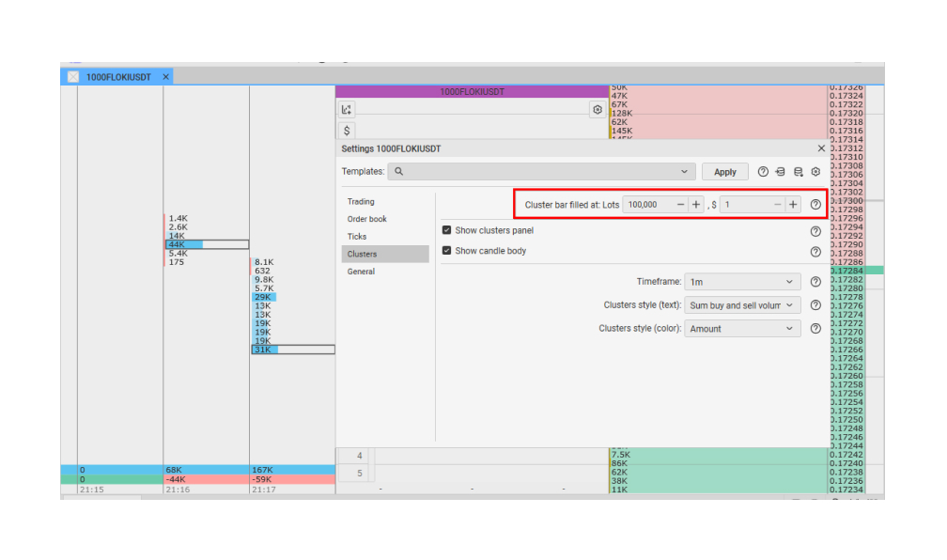Click the 8.1K cluster value
Viewport: 947px width, 560px height.
tap(264, 262)
